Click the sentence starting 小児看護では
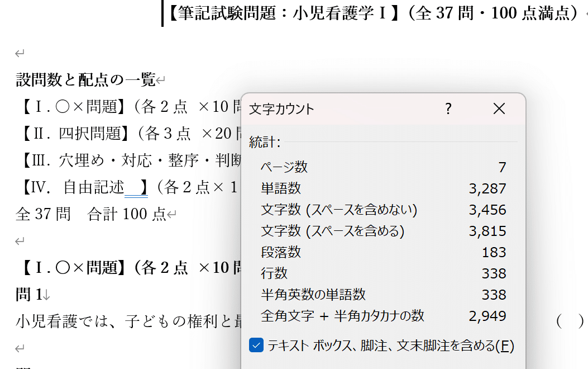588x369 pixels. pyautogui.click(x=128, y=321)
